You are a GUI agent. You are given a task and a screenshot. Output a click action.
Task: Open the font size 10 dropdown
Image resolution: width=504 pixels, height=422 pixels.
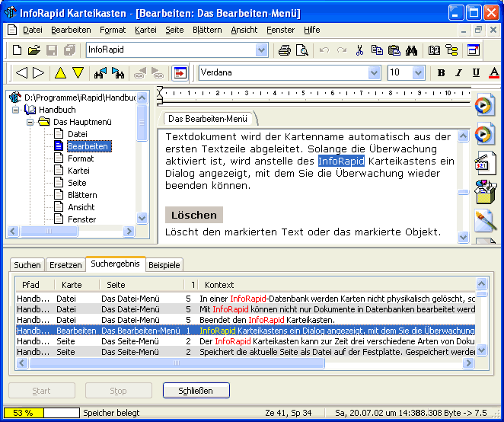click(418, 72)
